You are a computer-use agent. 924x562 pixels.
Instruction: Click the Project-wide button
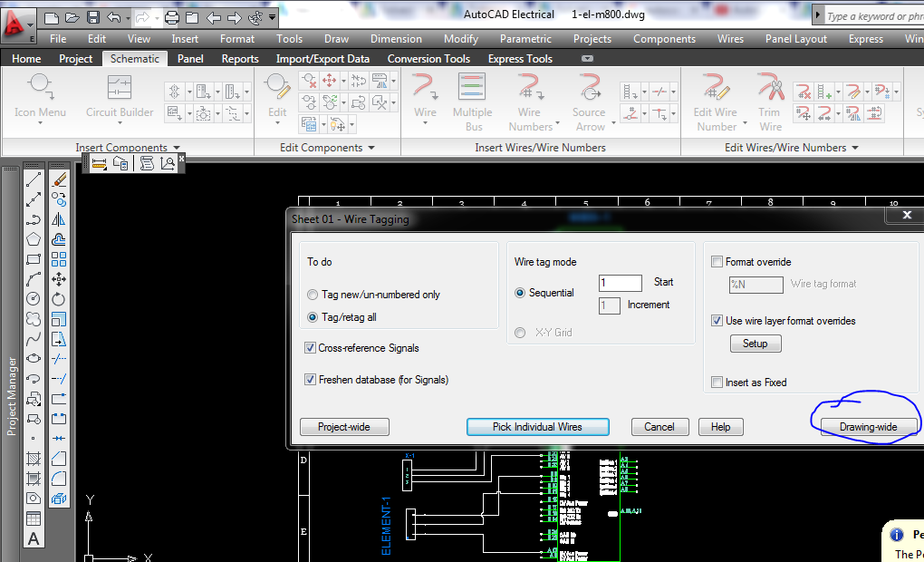coord(344,427)
